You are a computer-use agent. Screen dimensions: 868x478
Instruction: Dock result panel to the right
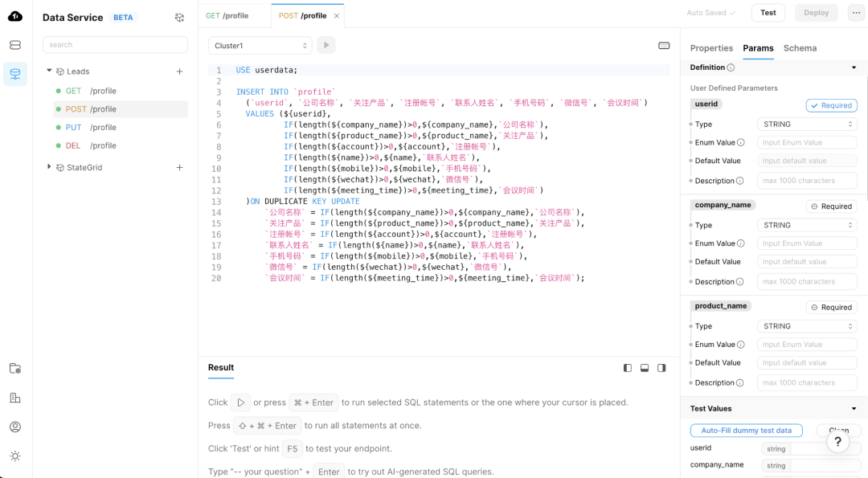click(661, 368)
